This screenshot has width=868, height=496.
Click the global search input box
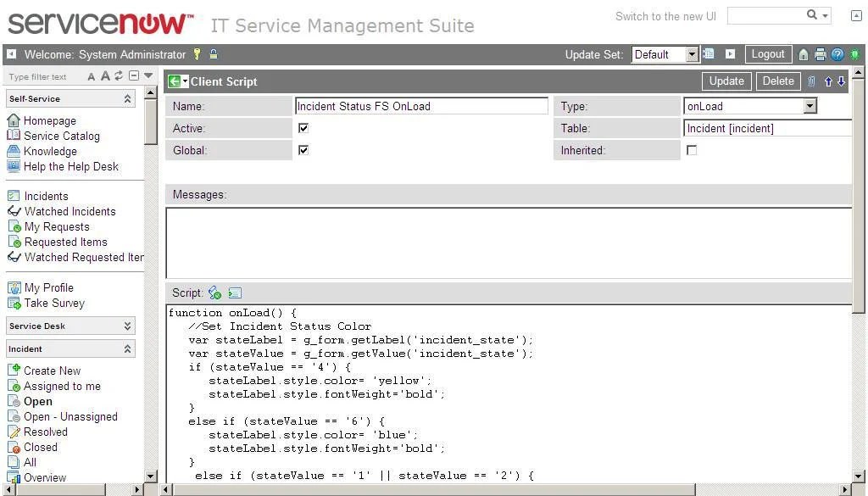click(x=766, y=15)
